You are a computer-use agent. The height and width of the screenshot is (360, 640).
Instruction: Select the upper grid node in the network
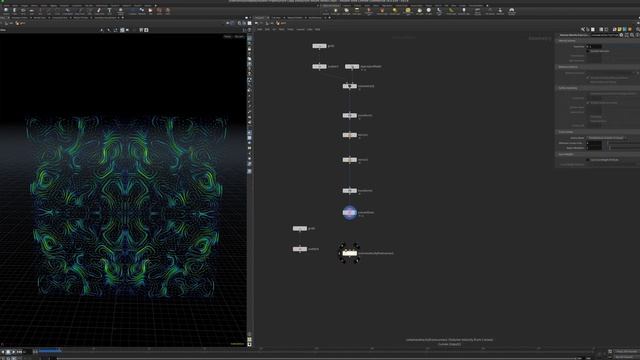[x=319, y=46]
